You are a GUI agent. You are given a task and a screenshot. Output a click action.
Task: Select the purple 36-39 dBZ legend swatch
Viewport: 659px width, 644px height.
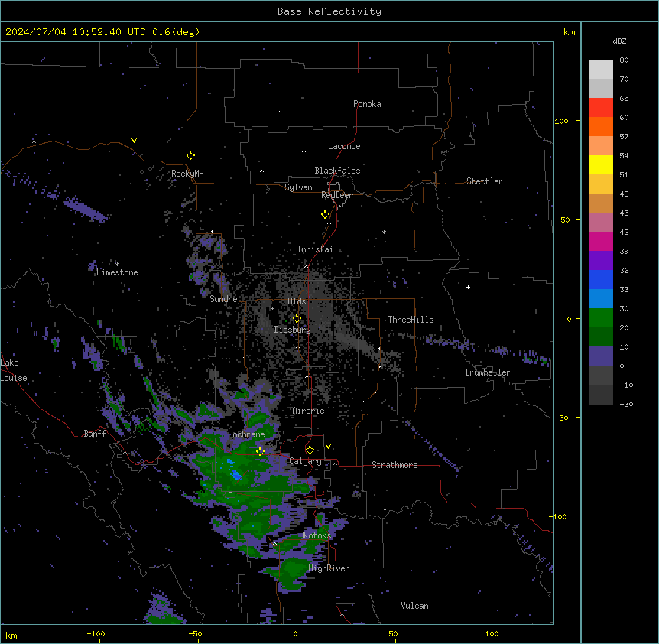[x=601, y=261]
